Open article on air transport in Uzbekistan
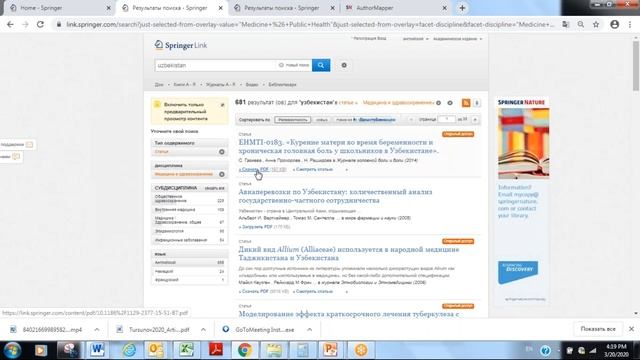 335,196
